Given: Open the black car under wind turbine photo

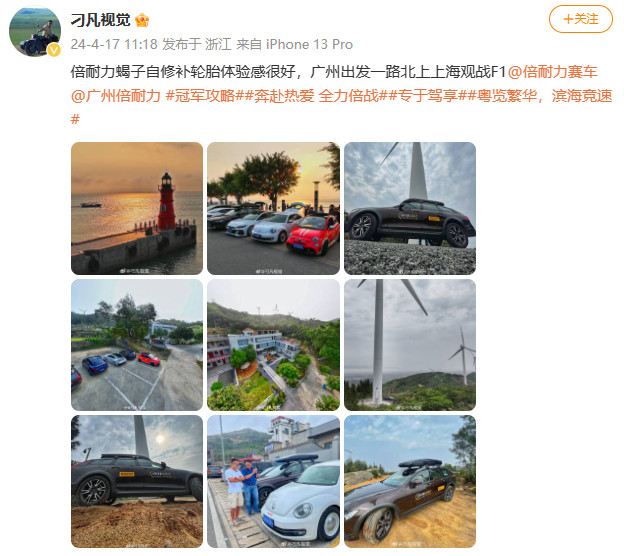Looking at the screenshot, I should 410,208.
